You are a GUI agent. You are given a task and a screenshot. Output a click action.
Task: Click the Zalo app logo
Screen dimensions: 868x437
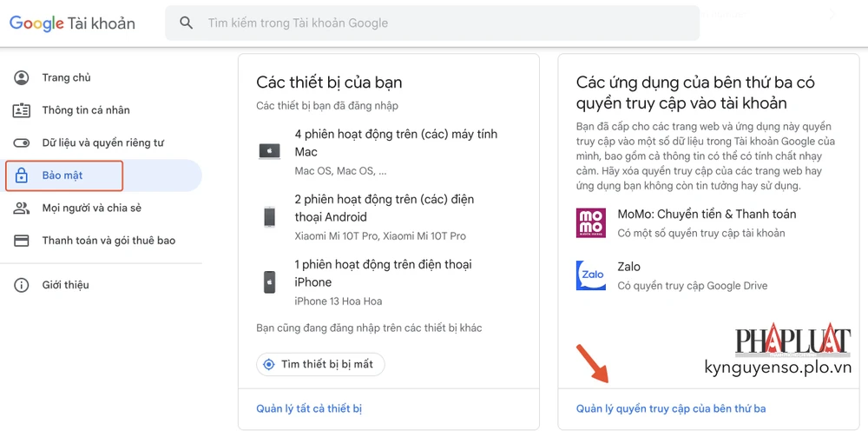[591, 275]
